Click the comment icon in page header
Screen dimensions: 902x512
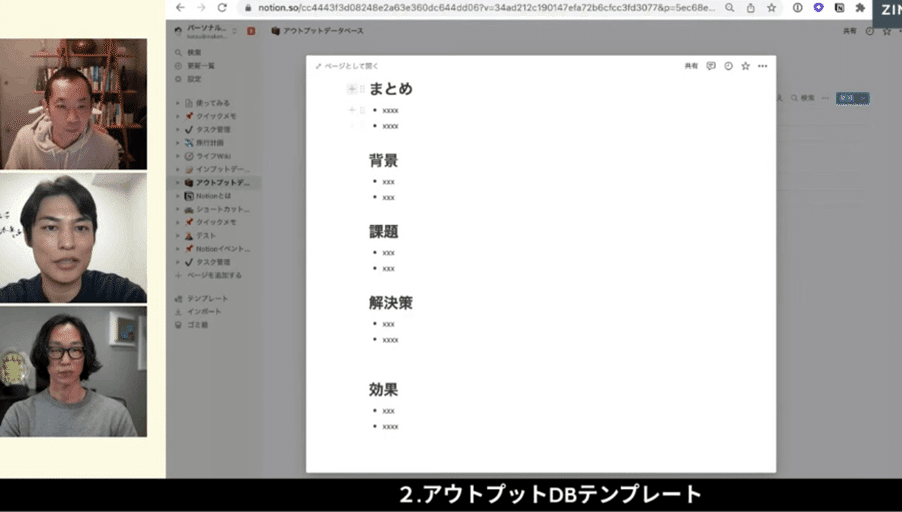[711, 66]
